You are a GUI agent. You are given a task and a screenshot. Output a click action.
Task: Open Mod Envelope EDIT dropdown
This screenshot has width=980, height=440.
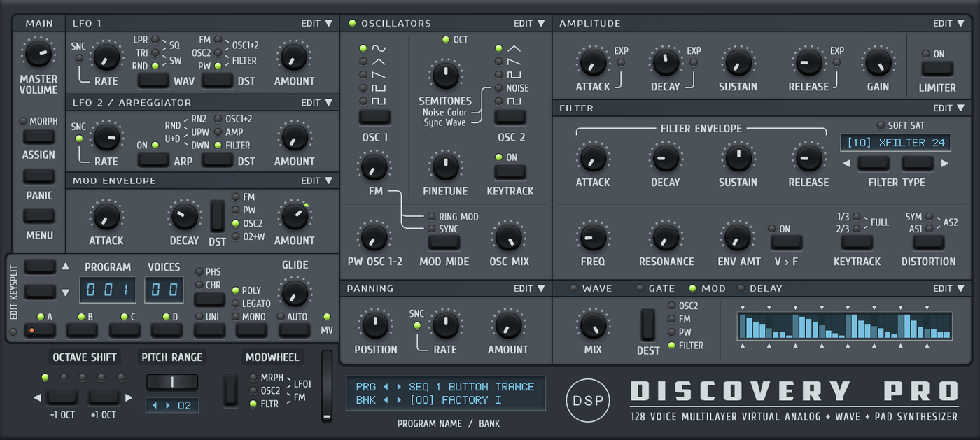pos(317,180)
